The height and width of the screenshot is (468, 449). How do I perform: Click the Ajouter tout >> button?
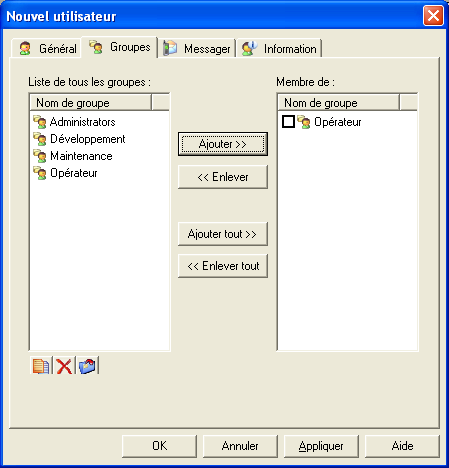(223, 234)
